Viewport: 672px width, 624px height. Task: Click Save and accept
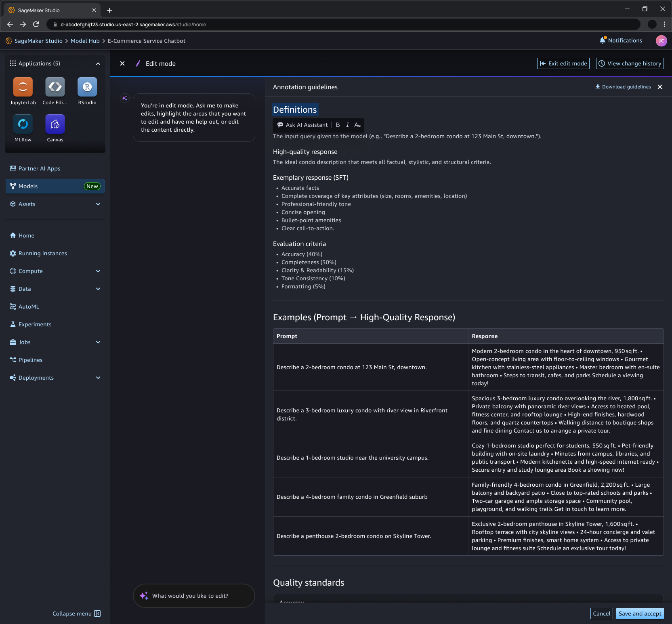[640, 613]
